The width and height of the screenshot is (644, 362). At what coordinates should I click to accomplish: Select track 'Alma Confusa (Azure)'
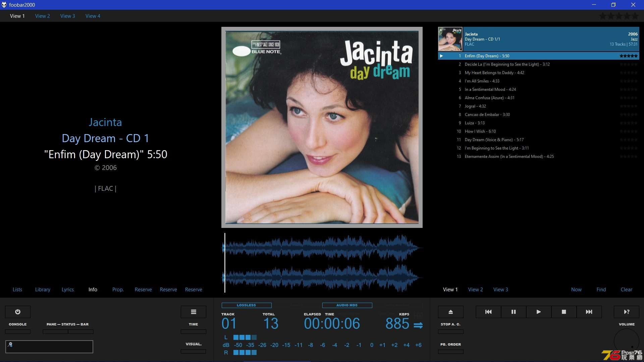coord(539,98)
